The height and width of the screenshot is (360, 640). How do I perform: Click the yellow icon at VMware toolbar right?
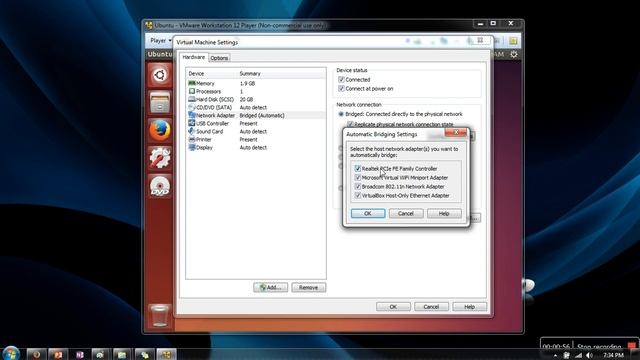[x=513, y=41]
